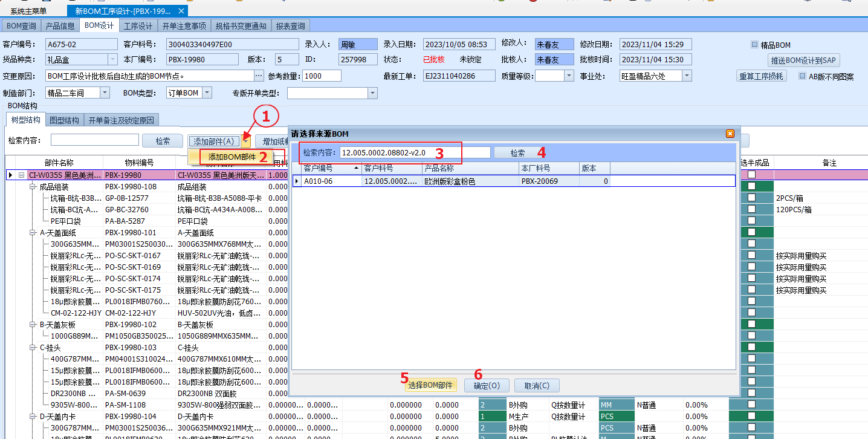The height and width of the screenshot is (439, 868).
Task: Switch to the 工序设计 tab
Action: click(138, 25)
